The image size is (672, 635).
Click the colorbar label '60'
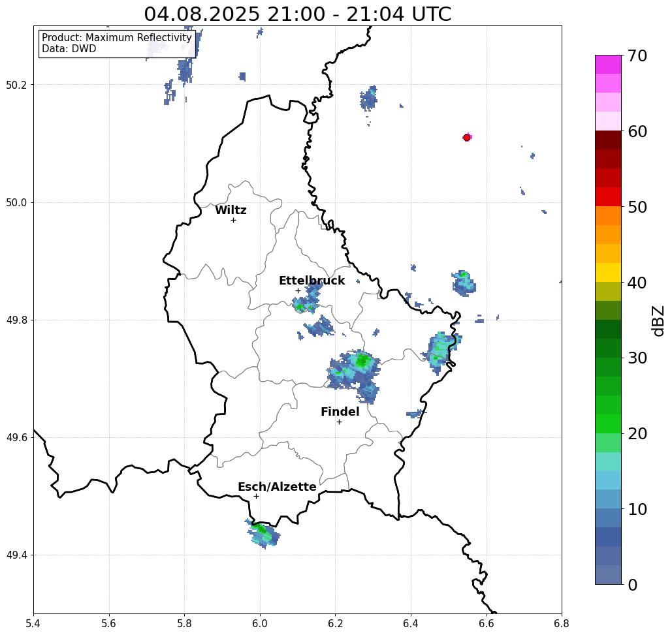pos(637,131)
